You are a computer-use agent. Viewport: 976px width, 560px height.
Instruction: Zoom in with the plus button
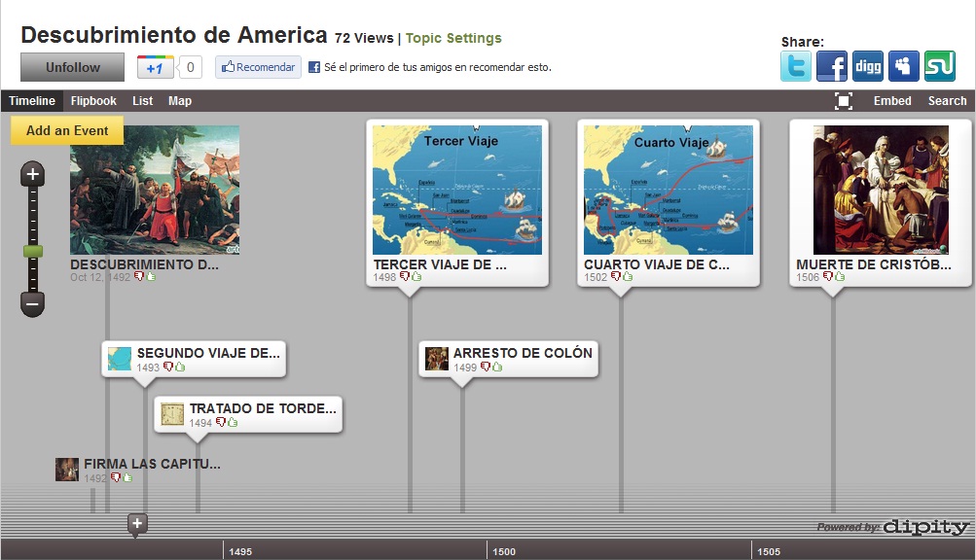pos(32,175)
